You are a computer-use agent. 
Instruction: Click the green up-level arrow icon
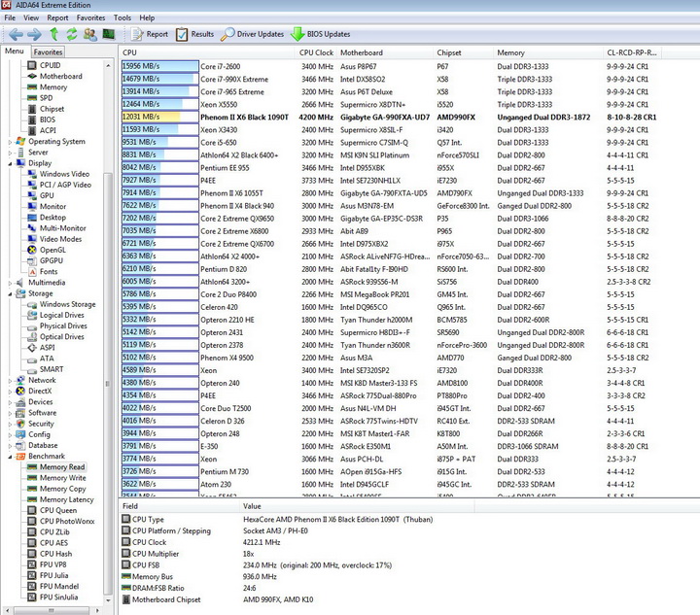pos(54,34)
